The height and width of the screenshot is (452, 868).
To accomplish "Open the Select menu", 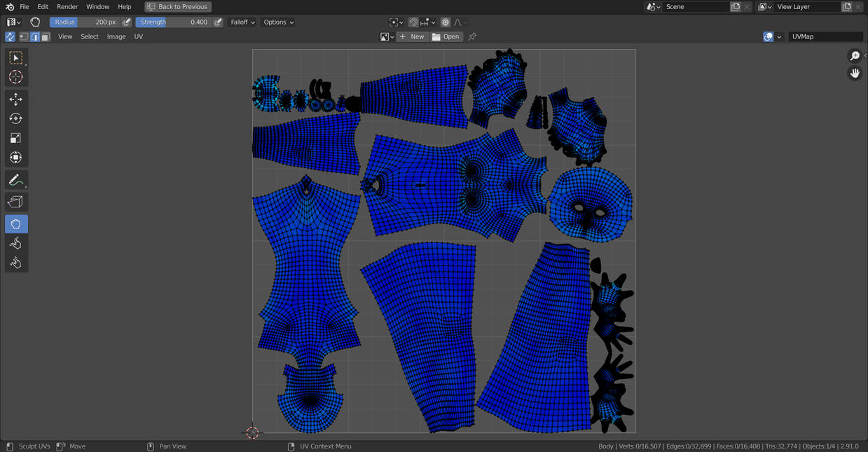I will [x=90, y=36].
